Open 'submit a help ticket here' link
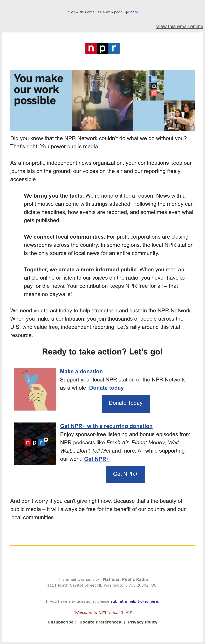 [x=134, y=601]
